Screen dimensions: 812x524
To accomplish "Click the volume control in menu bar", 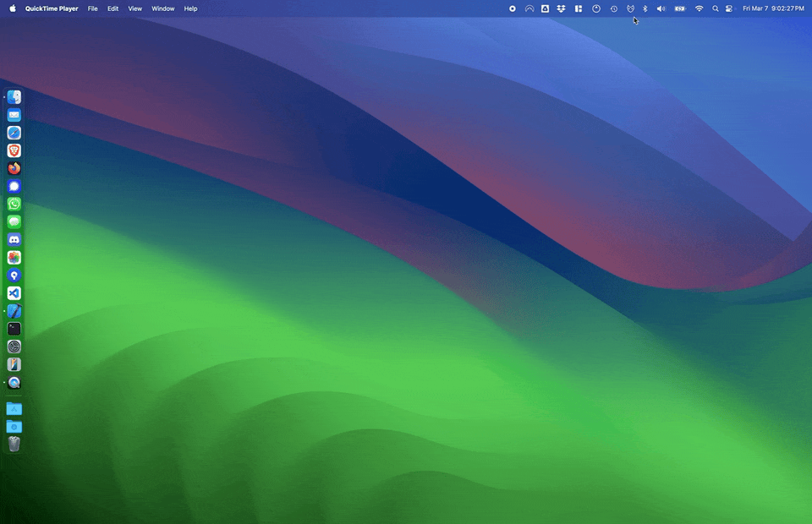I will tap(661, 8).
